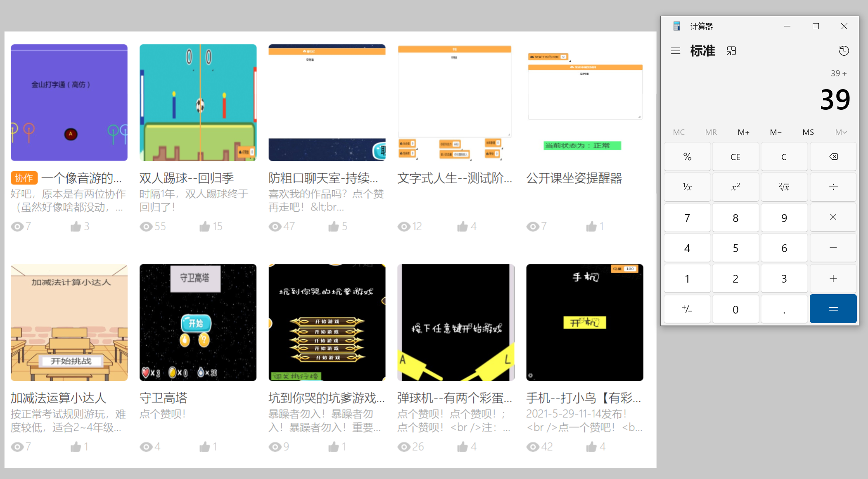
Task: Click the x squared key
Action: [736, 187]
